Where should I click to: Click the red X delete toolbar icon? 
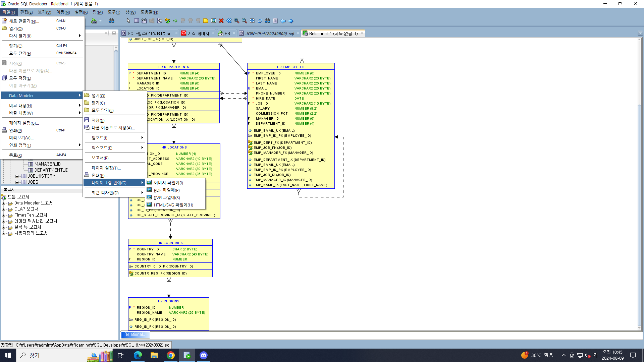point(221,21)
